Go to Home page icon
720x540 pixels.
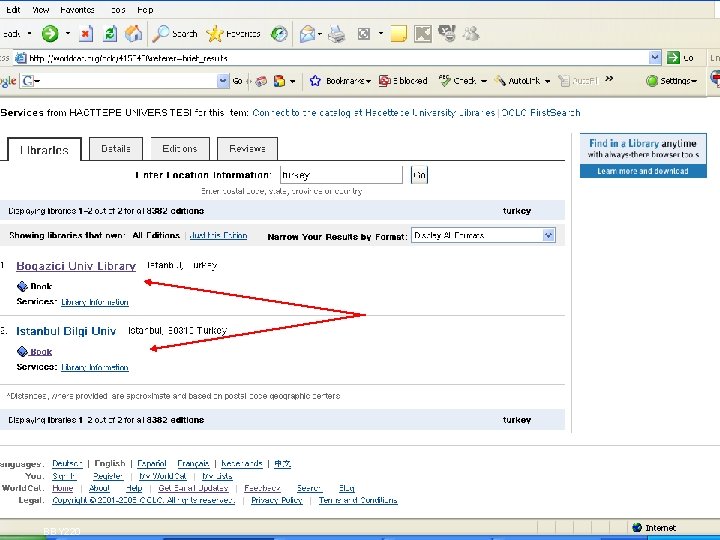tap(133, 34)
